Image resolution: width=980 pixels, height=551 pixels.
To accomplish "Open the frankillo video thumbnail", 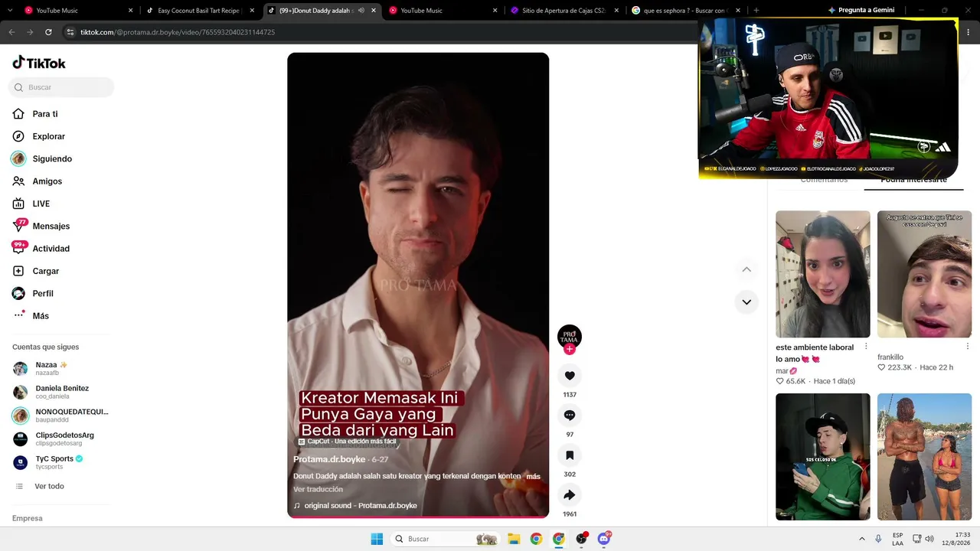I will click(x=924, y=274).
